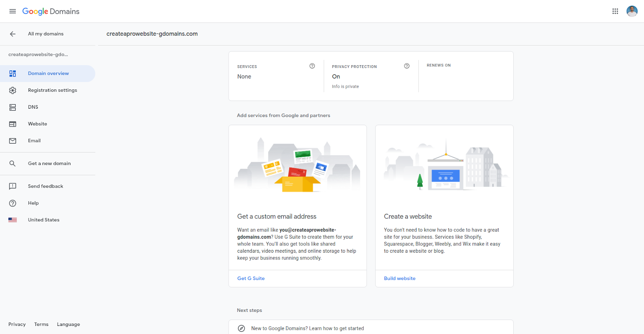Choose Get a new domain
Screen dimensions: 644x334
pyautogui.click(x=47, y=163)
